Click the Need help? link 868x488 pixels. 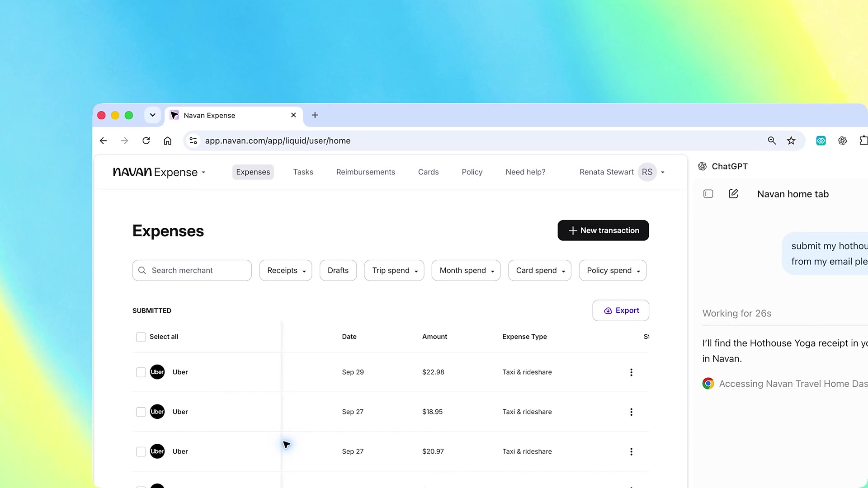point(526,172)
